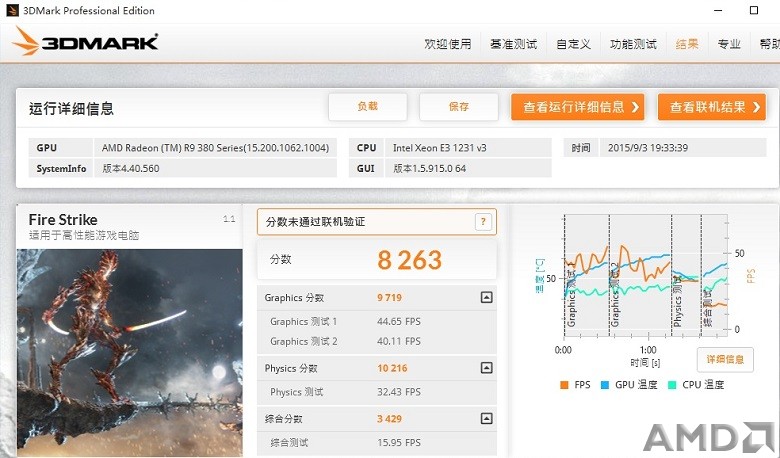This screenshot has width=780, height=458.
Task: Click the Graphics score value 9 719
Action: 390,297
